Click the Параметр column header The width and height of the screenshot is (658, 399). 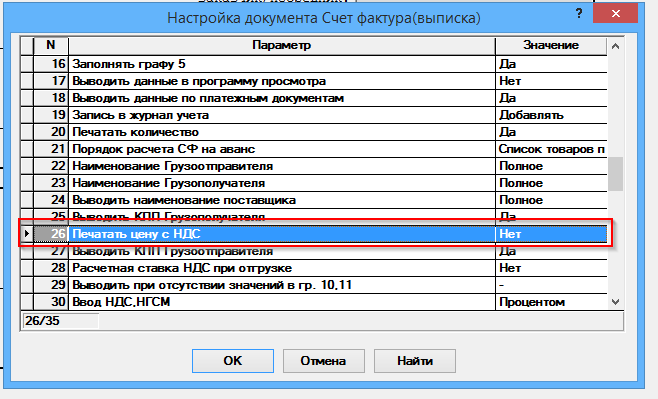[x=282, y=45]
